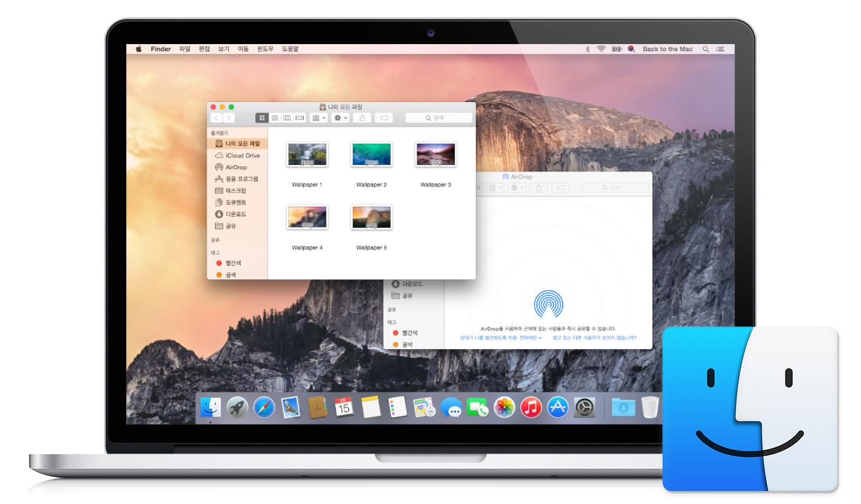Open Safari compass icon in Dock
The image size is (861, 504).
264,408
